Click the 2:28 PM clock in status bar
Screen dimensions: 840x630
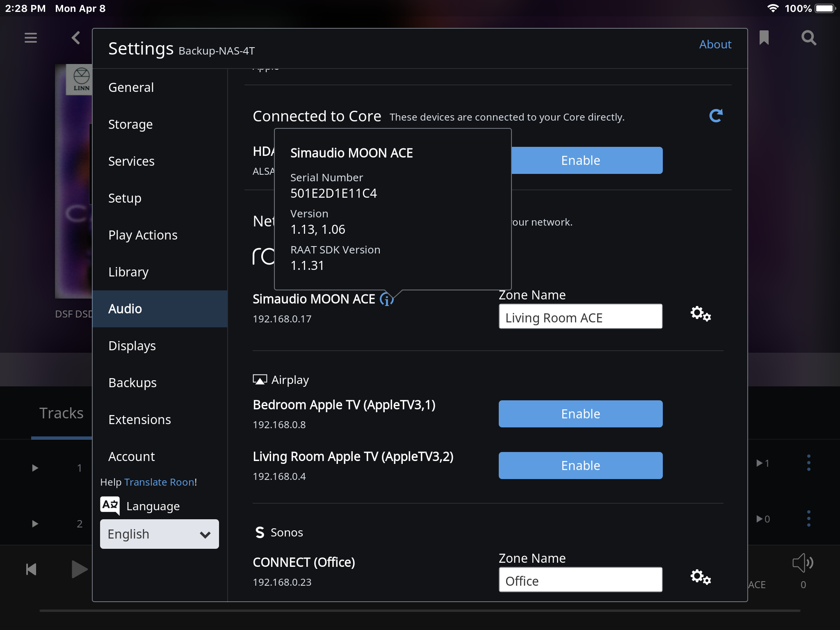[25, 8]
